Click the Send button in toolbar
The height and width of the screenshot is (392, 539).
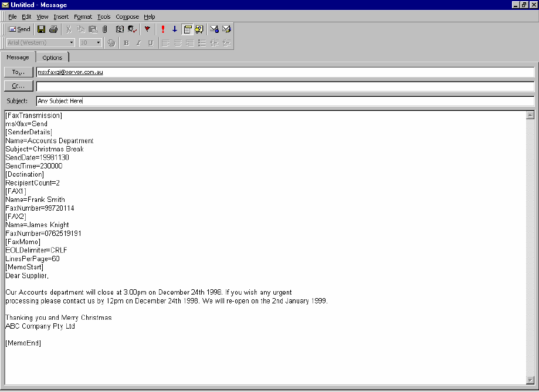[x=19, y=29]
